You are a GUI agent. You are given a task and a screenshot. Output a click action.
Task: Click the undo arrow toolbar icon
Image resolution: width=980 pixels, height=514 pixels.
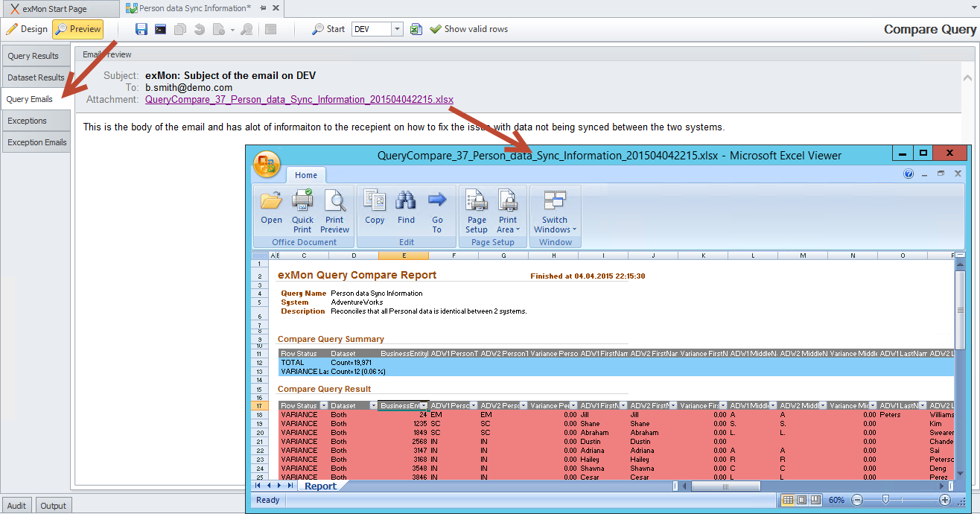[199, 29]
